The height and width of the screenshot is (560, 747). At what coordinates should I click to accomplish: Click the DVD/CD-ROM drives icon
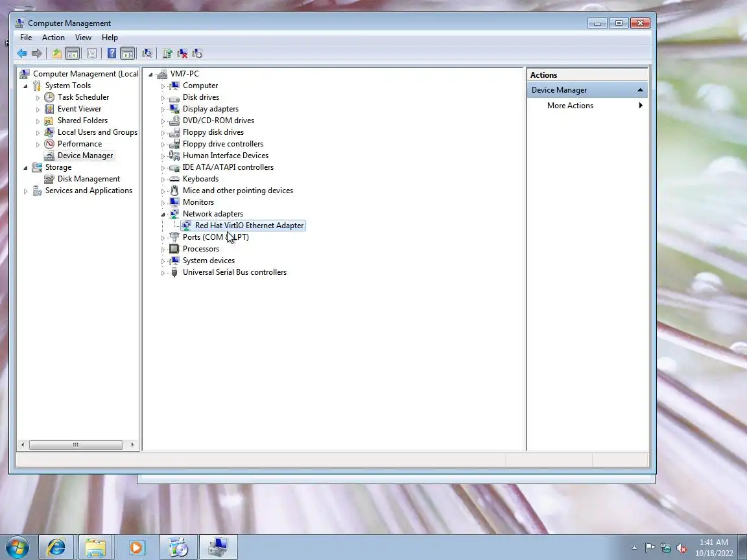174,121
